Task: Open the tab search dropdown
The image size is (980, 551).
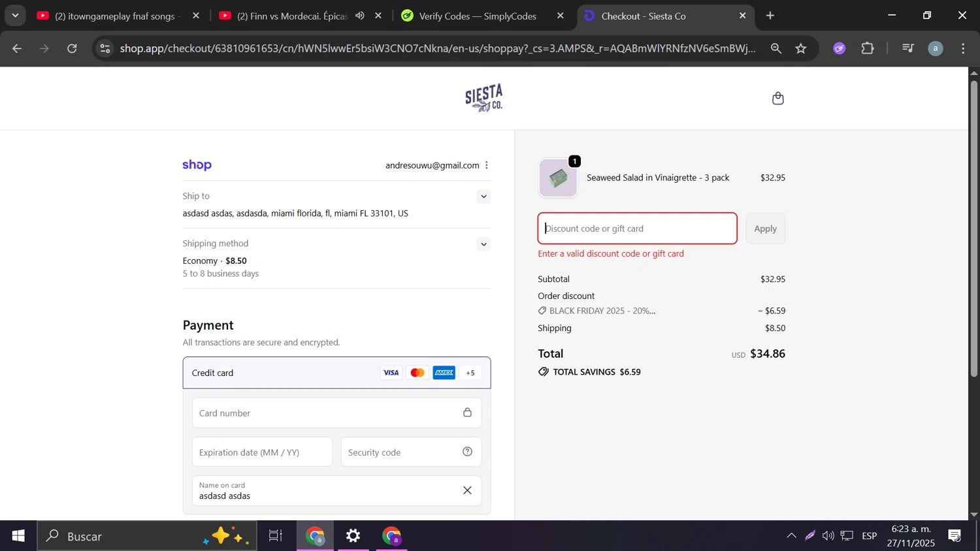Action: tap(15, 16)
